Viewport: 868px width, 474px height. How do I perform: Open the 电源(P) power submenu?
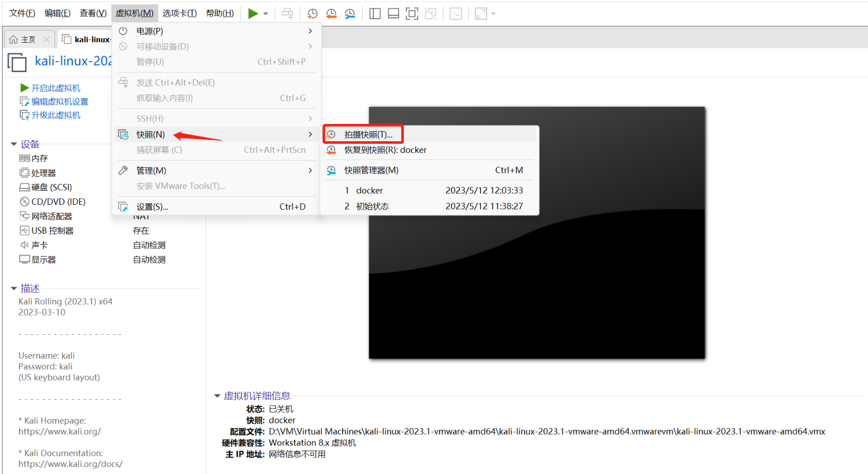(150, 31)
